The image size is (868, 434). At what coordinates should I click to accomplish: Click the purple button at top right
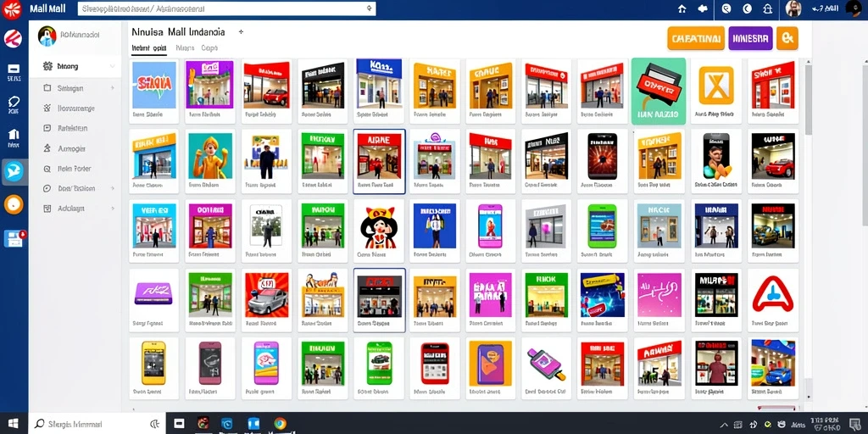tap(750, 38)
